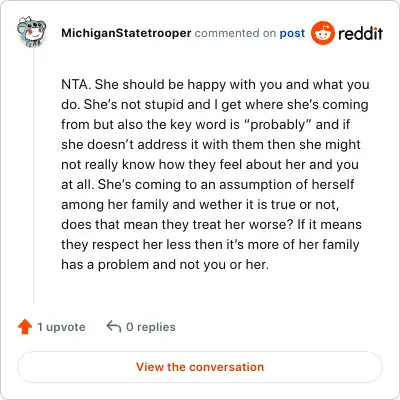Click the final line "has a problem and not"
The width and height of the screenshot is (400, 400).
(x=165, y=264)
